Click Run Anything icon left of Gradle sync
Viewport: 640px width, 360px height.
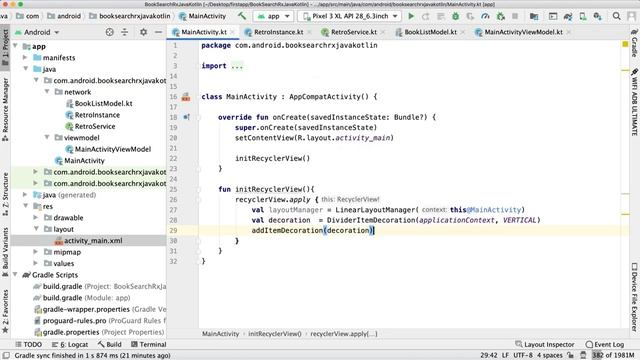553,16
